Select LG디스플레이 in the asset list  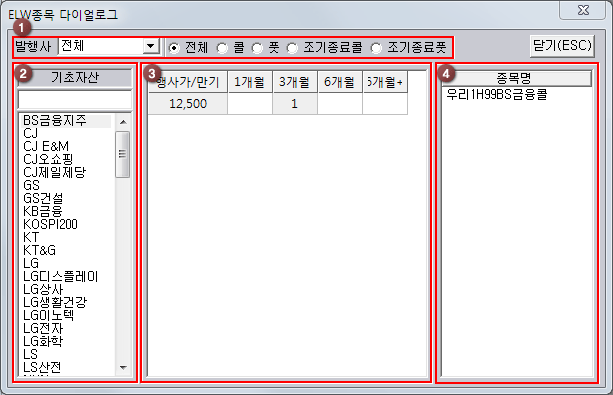pyautogui.click(x=61, y=276)
